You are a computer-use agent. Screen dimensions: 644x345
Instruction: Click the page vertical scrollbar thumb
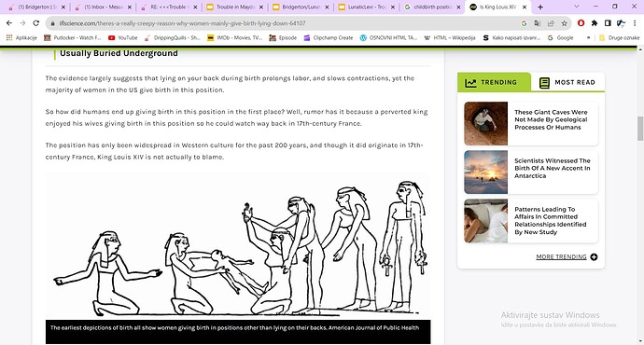640,129
